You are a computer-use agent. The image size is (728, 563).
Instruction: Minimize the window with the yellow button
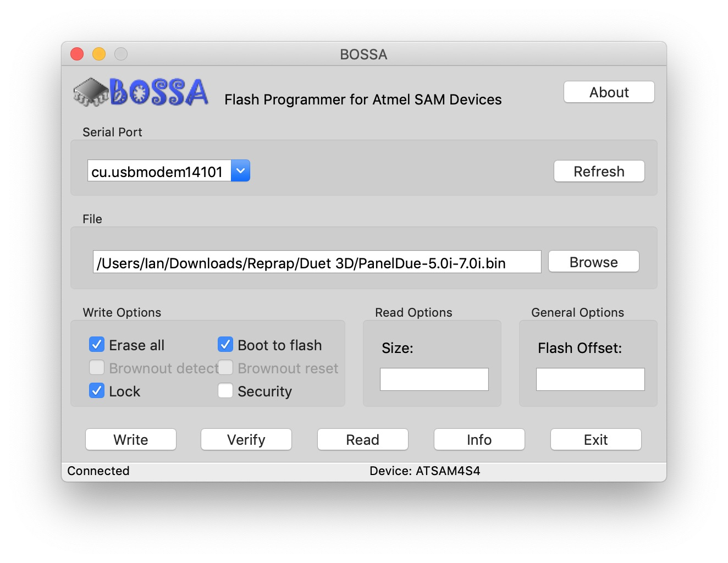99,54
